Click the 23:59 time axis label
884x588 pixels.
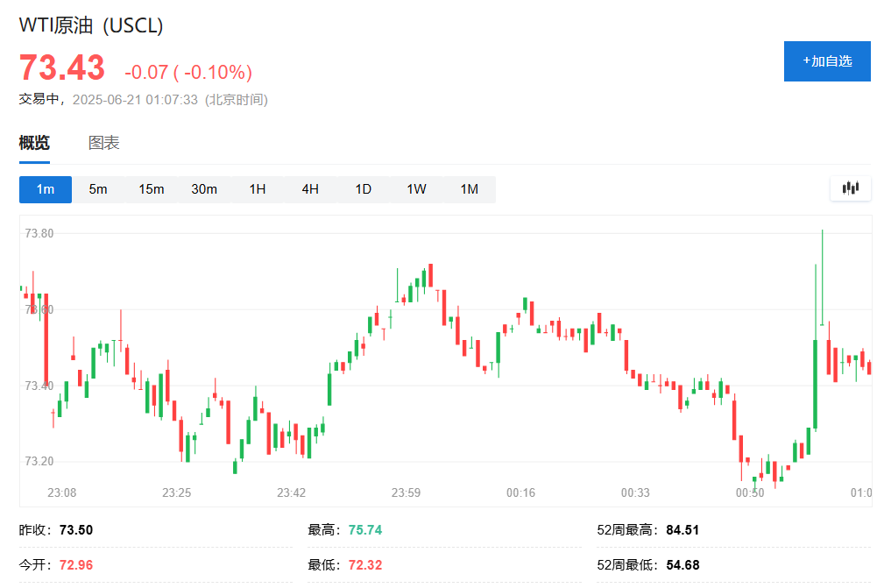click(x=406, y=492)
